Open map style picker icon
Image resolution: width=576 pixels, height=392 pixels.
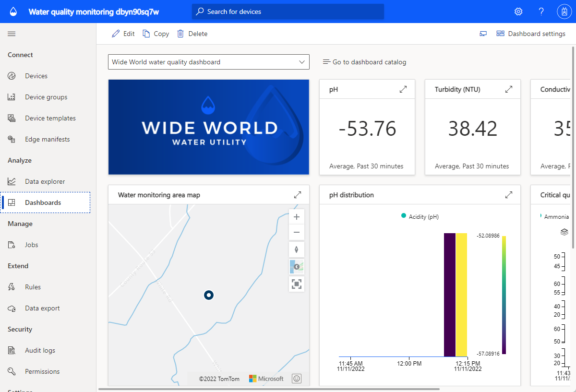pos(297,267)
